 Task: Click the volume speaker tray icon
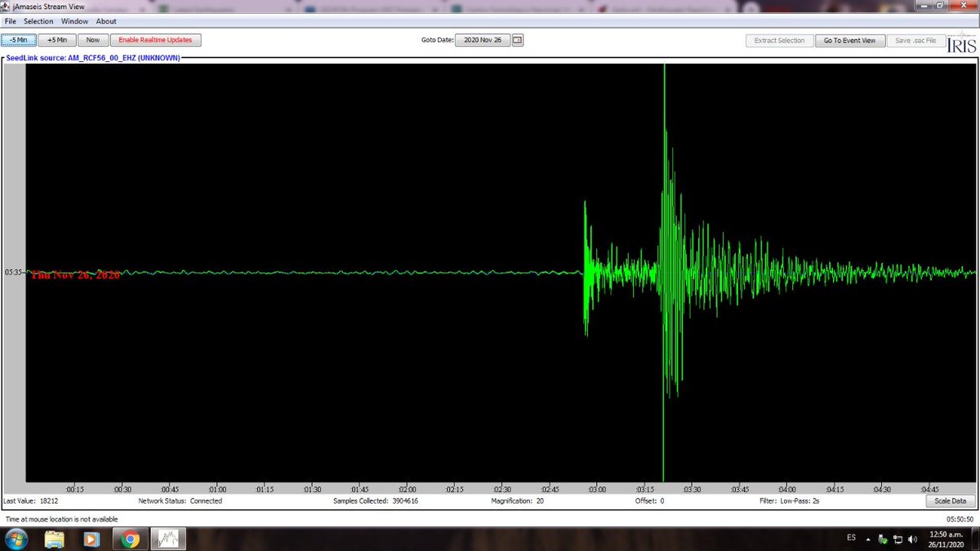912,539
